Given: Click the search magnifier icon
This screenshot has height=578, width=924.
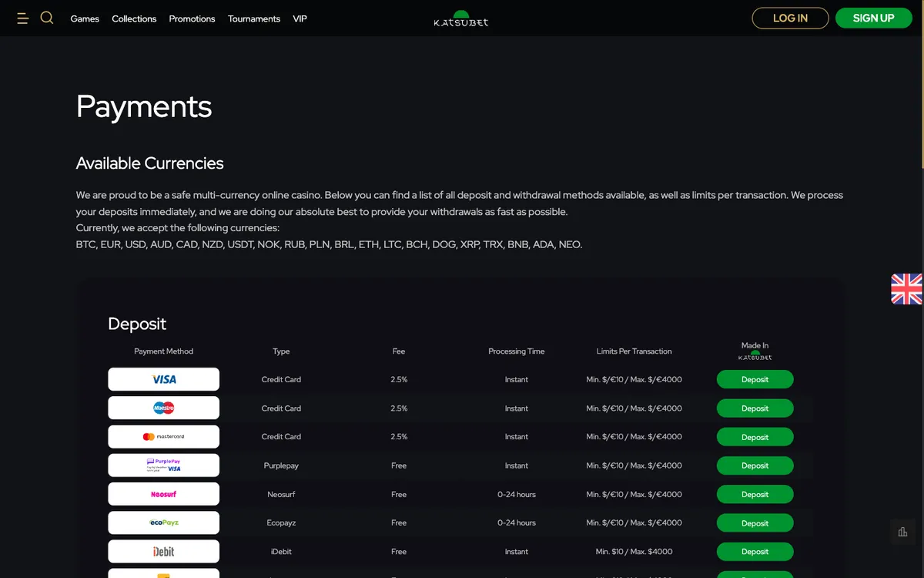Looking at the screenshot, I should tap(47, 18).
